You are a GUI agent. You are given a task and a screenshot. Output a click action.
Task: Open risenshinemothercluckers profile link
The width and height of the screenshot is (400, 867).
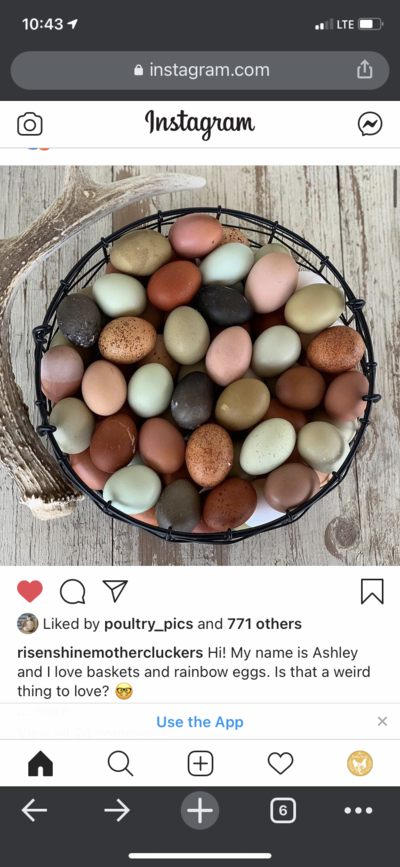pyautogui.click(x=110, y=652)
